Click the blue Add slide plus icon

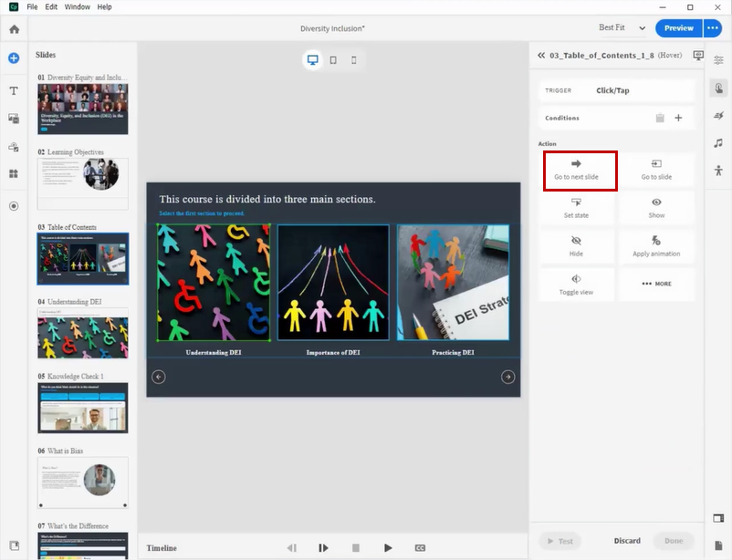pyautogui.click(x=14, y=58)
